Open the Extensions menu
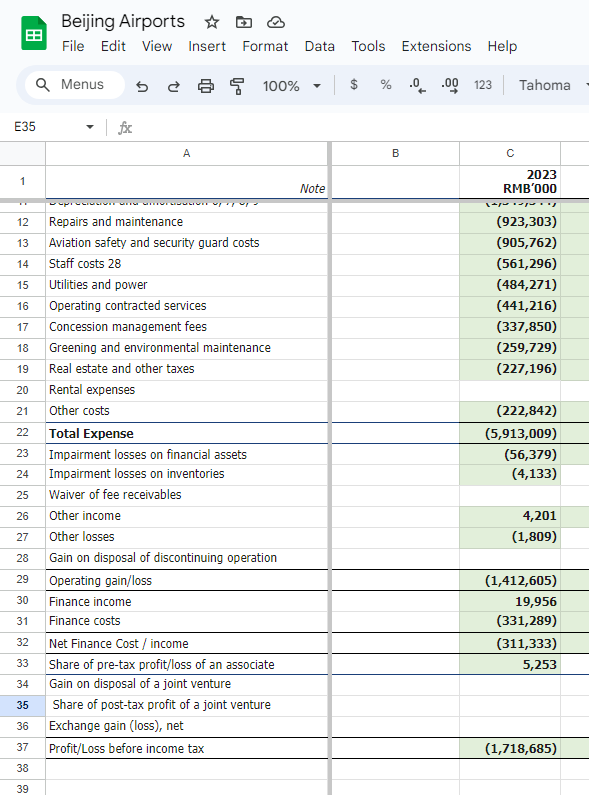The width and height of the screenshot is (589, 795). pos(436,46)
